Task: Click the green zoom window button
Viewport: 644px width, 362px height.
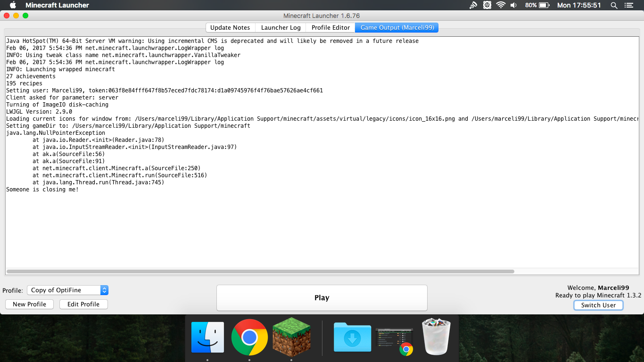Action: (25, 16)
